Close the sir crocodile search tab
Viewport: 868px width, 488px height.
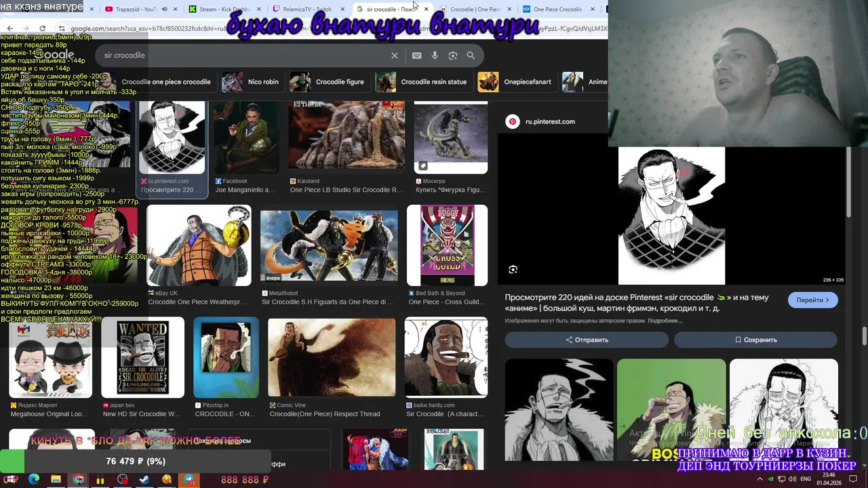[x=427, y=9]
